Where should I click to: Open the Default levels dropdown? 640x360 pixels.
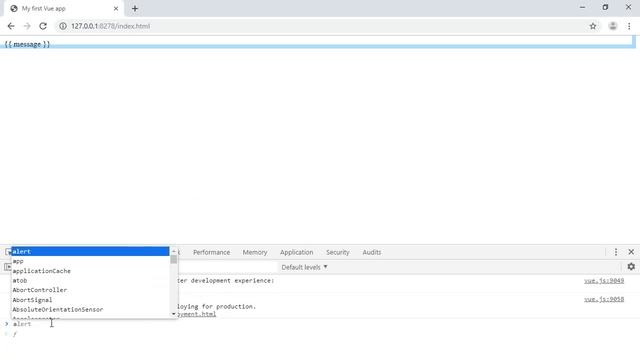coord(304,267)
